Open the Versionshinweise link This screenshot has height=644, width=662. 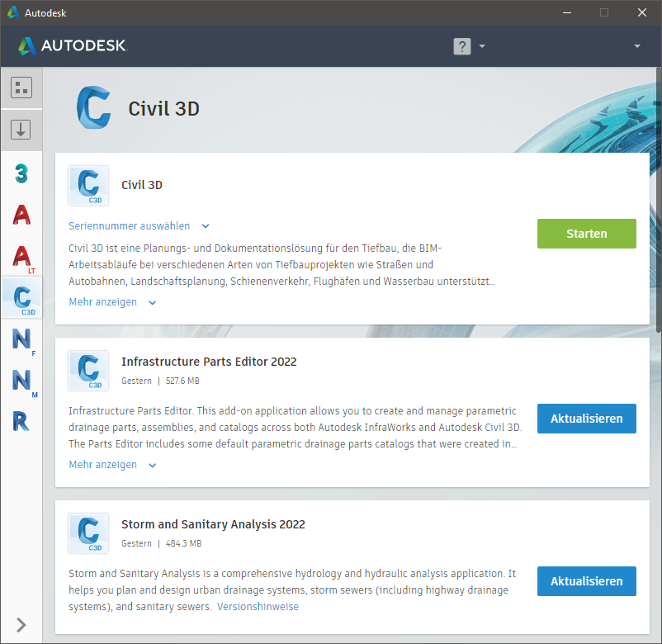pyautogui.click(x=258, y=607)
